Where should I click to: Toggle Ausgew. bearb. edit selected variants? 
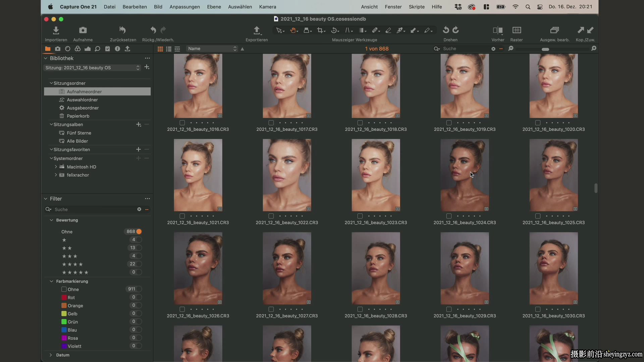point(554,30)
